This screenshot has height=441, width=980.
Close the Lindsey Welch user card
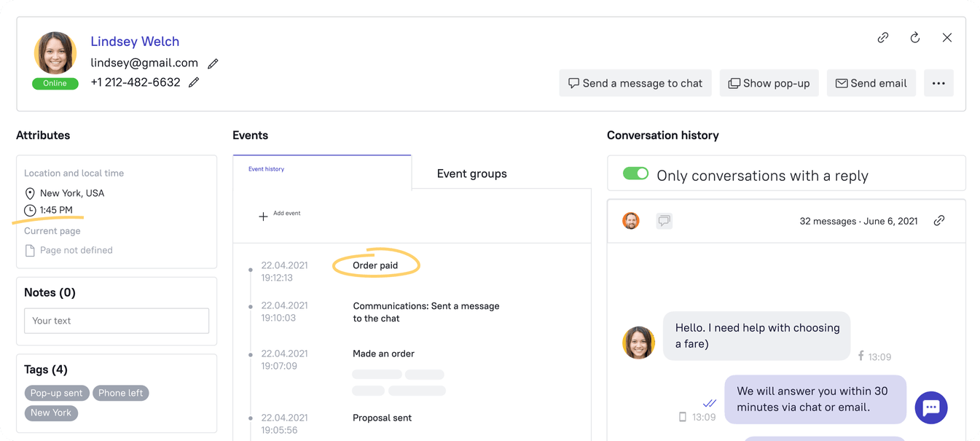pos(947,37)
